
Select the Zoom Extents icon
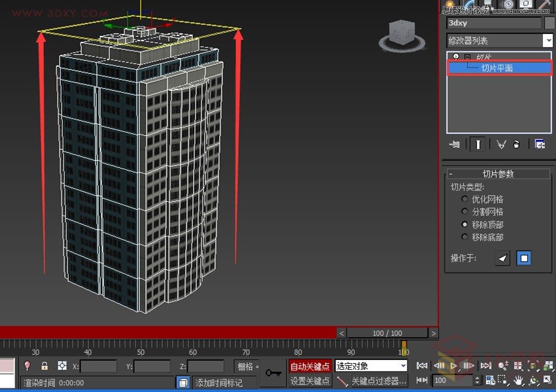coord(532,366)
